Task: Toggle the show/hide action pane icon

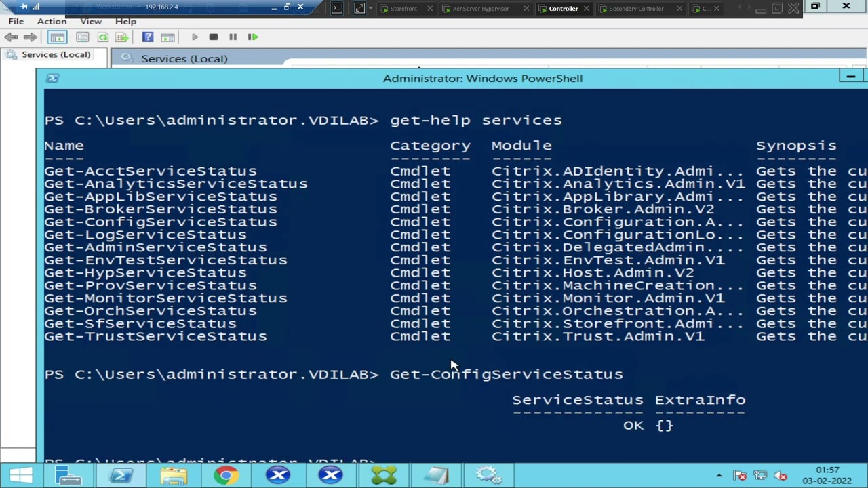Action: click(167, 37)
